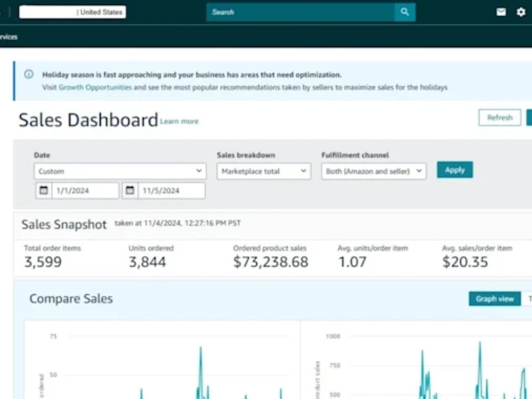This screenshot has width=532, height=399.
Task: Click the Sales Snapshot timestamp text
Action: click(x=178, y=223)
